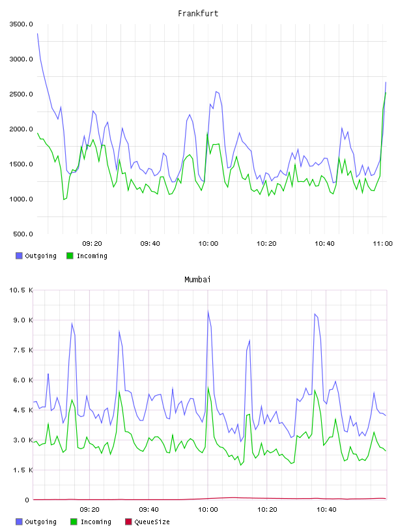Click the 2500.0 axis label on Frankfurt chart
The height and width of the screenshot is (532, 396).
(21, 94)
